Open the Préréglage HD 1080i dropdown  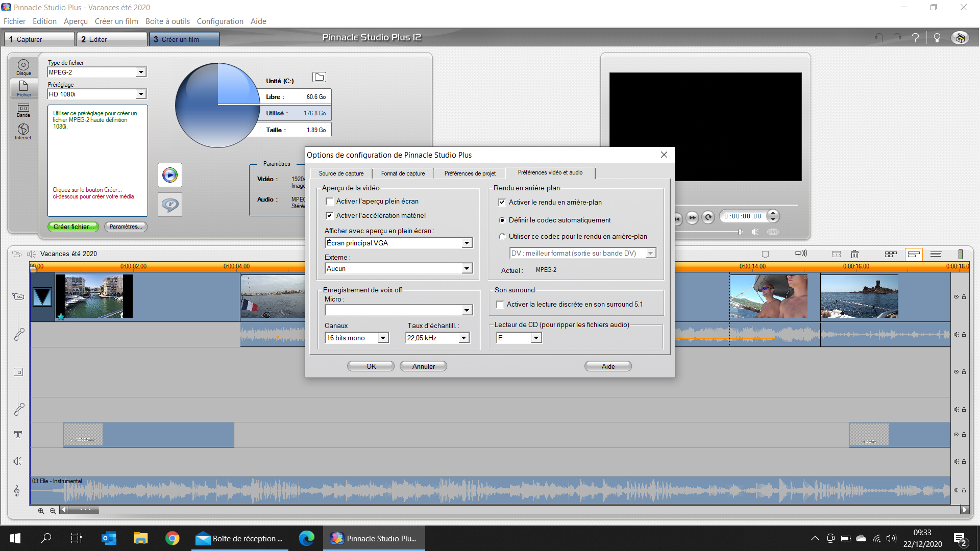point(141,94)
